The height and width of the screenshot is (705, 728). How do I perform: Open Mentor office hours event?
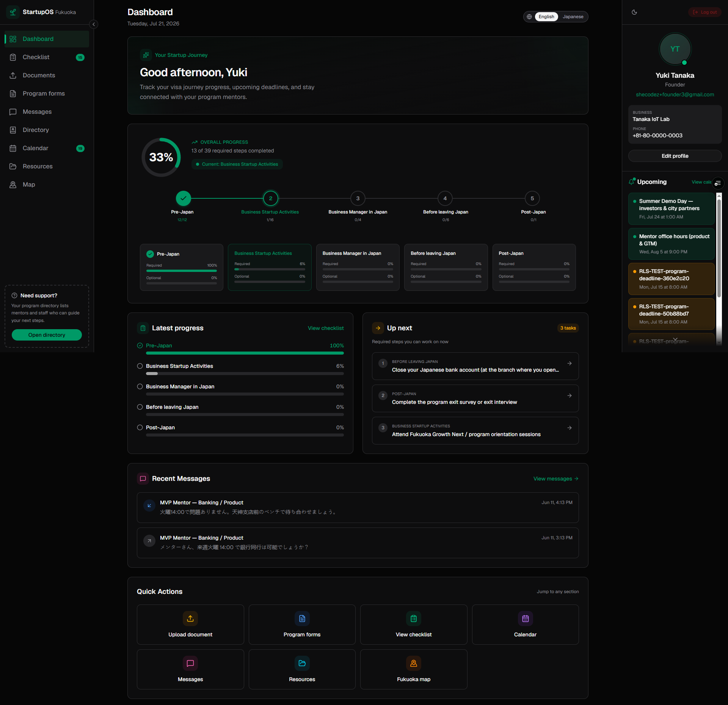click(x=671, y=244)
